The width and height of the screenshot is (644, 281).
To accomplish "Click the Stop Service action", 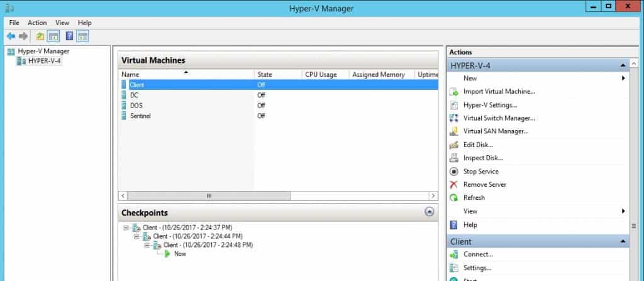I will (481, 172).
